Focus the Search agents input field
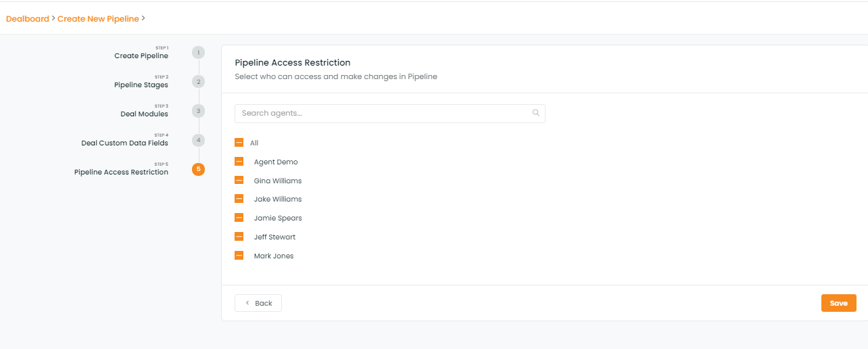The width and height of the screenshot is (868, 349). coord(389,113)
